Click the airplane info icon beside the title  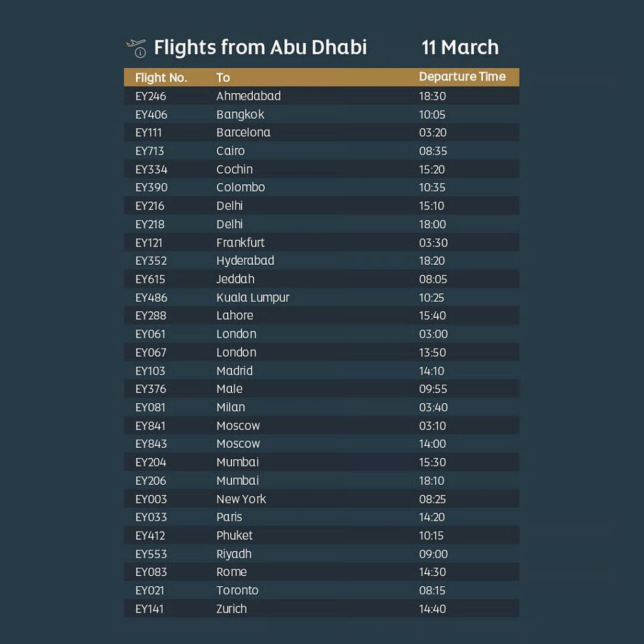tap(136, 48)
